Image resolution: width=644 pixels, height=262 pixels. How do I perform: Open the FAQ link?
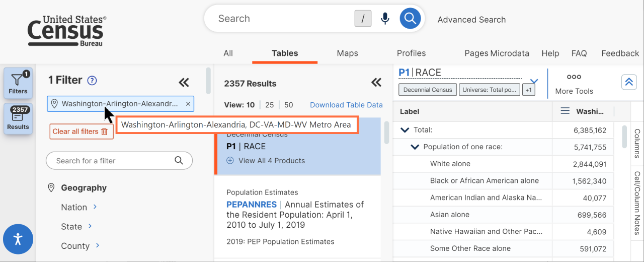(x=579, y=53)
